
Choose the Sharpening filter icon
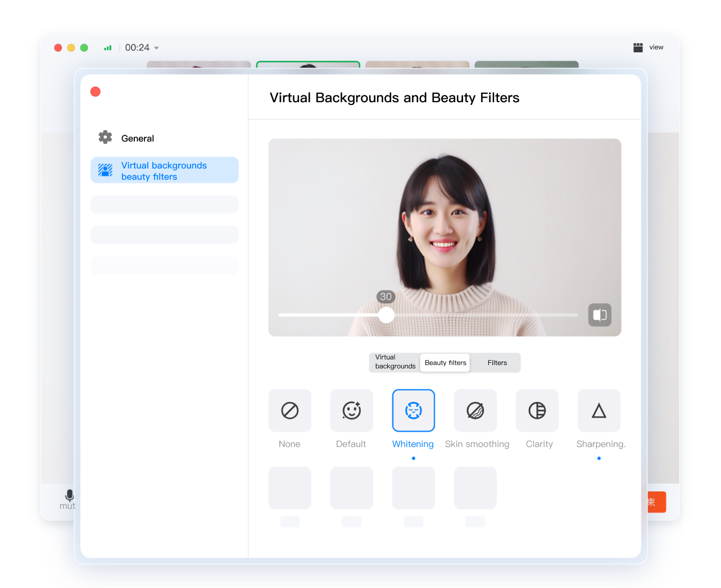click(x=598, y=411)
